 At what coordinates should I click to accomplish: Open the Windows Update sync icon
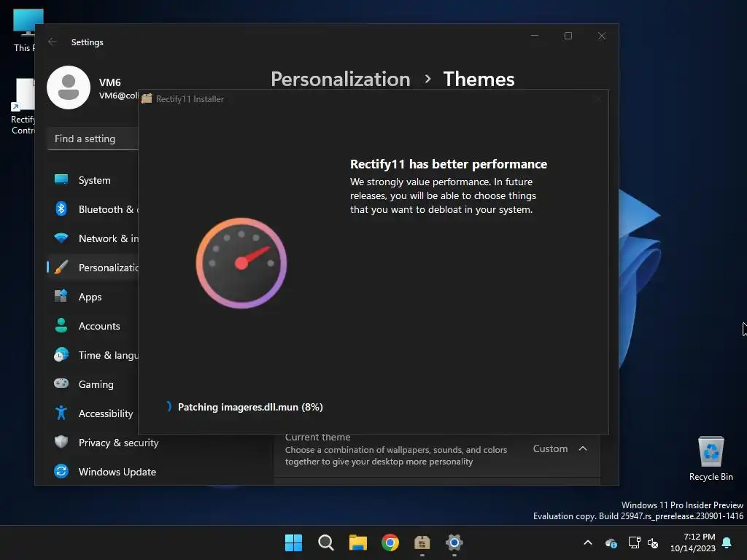click(61, 472)
